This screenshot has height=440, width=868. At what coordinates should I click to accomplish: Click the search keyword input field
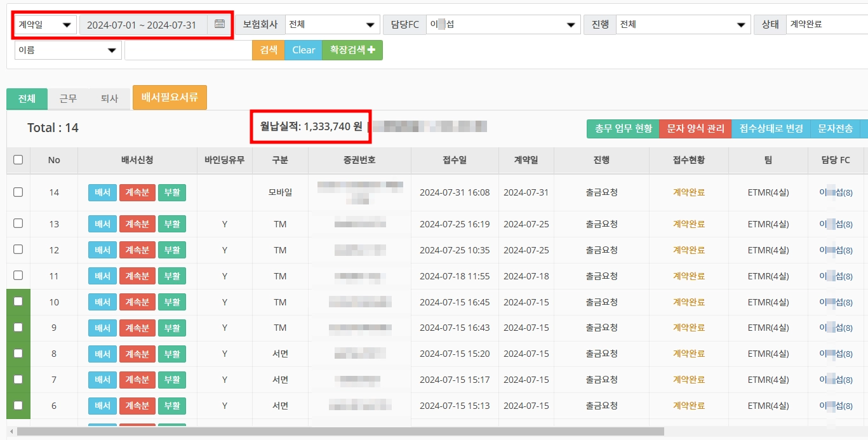[187, 50]
